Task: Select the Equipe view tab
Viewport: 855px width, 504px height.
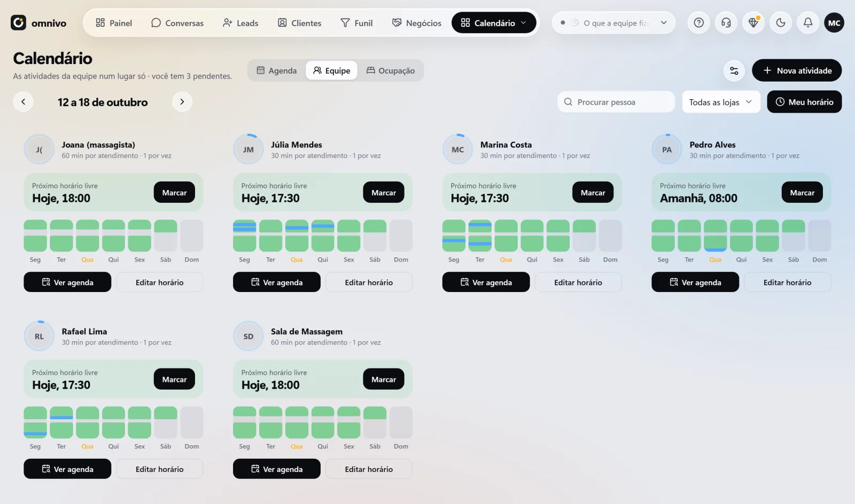Action: click(x=331, y=70)
